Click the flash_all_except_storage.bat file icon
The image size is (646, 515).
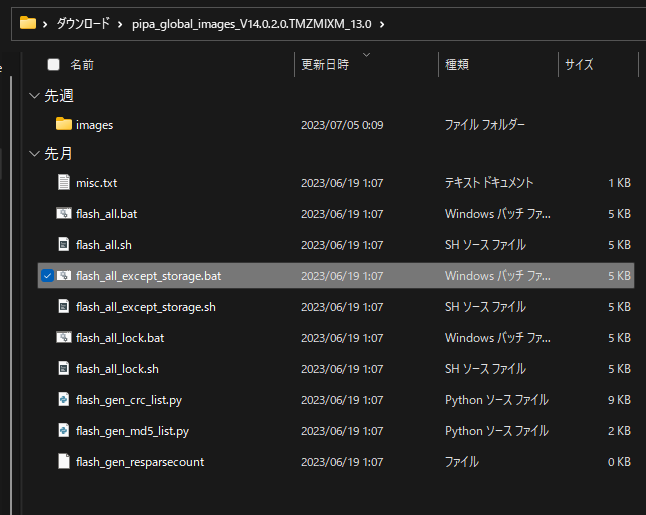[x=64, y=275]
